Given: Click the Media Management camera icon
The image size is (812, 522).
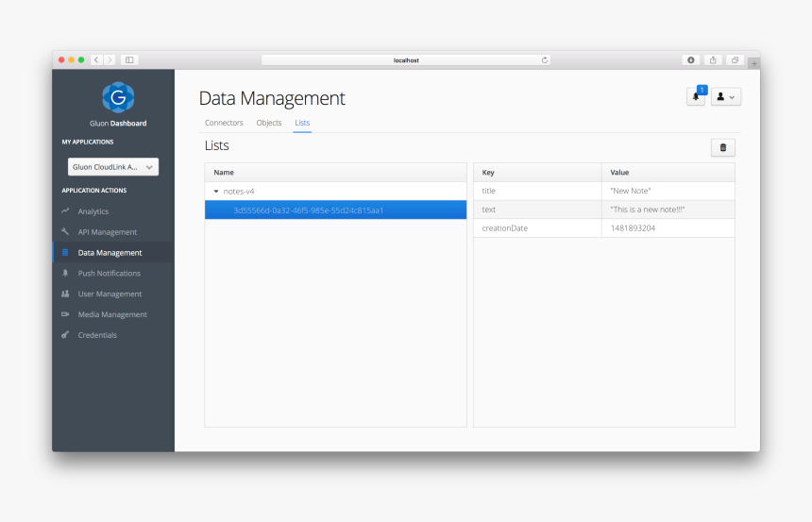Looking at the screenshot, I should coord(65,313).
